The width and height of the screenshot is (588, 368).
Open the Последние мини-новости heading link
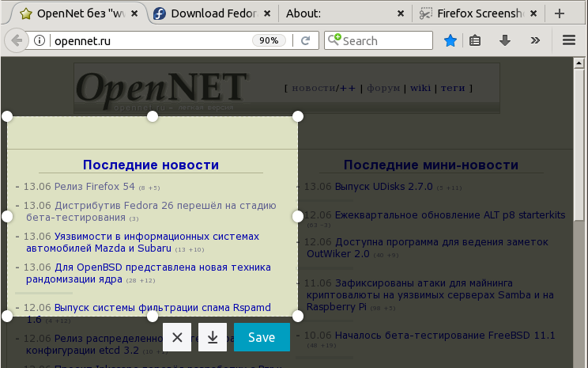pyautogui.click(x=431, y=165)
